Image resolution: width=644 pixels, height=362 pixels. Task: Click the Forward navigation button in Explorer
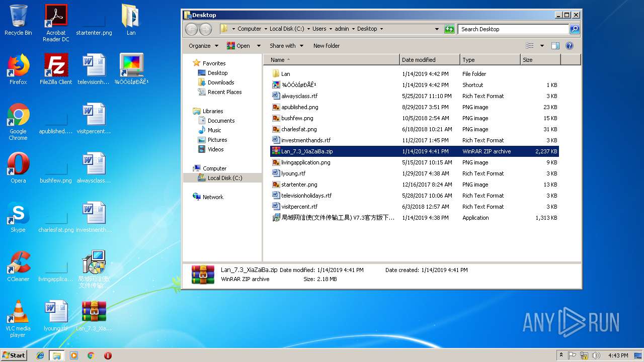point(205,29)
